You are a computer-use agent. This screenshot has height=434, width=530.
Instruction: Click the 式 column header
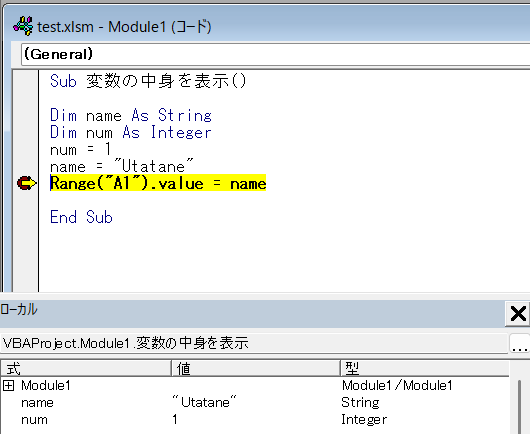pyautogui.click(x=86, y=368)
